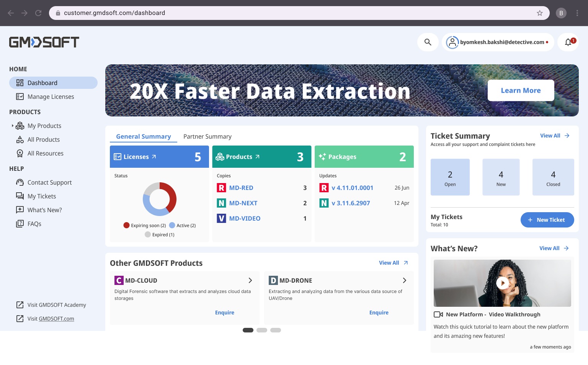
Task: Click the FAQs question icon
Action: 20,224
